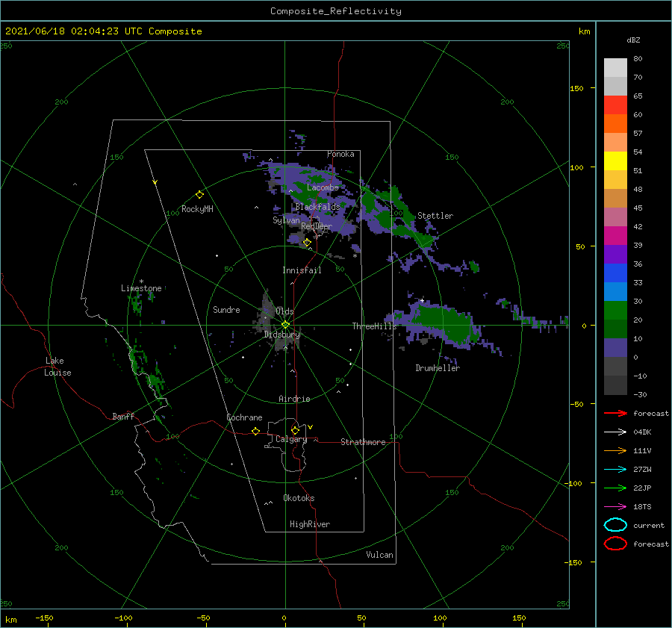Click the yellow radar-center diamond at Olds

coord(285,325)
